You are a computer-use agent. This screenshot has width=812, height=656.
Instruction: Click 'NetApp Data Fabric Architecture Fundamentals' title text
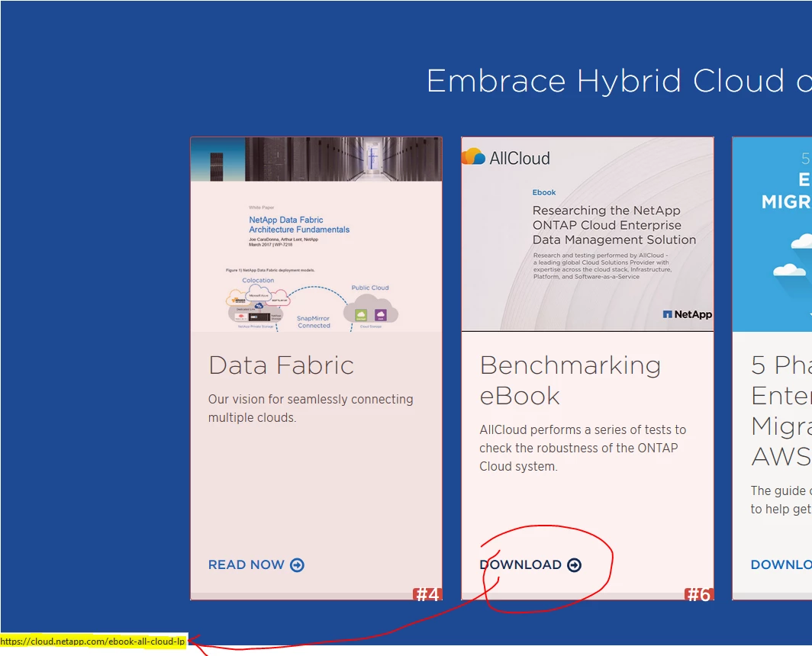coord(299,225)
